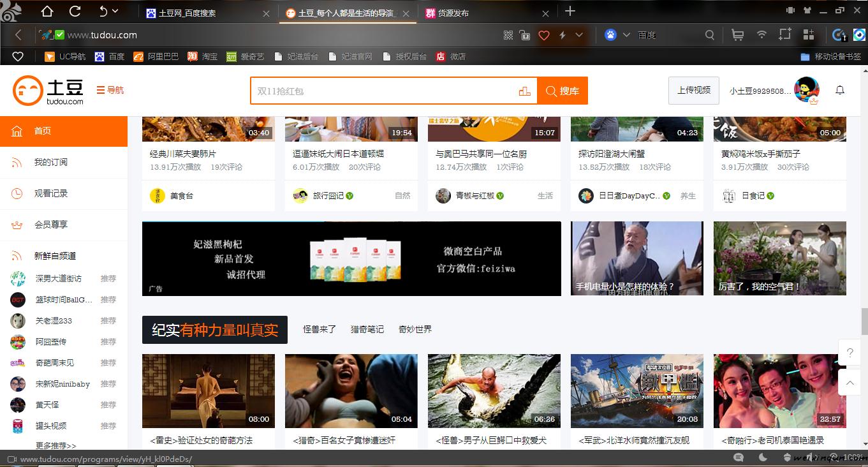Click the notification bell icon
The height and width of the screenshot is (467, 868).
(840, 91)
